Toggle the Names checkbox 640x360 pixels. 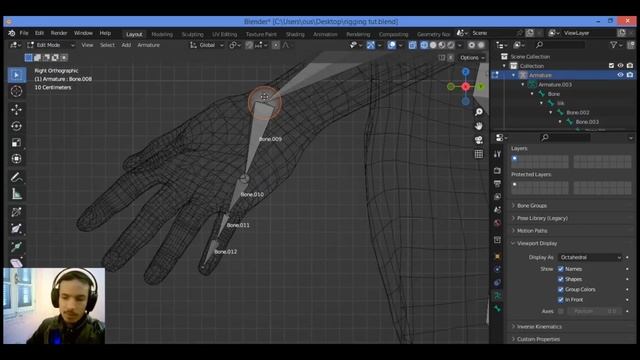coord(560,269)
